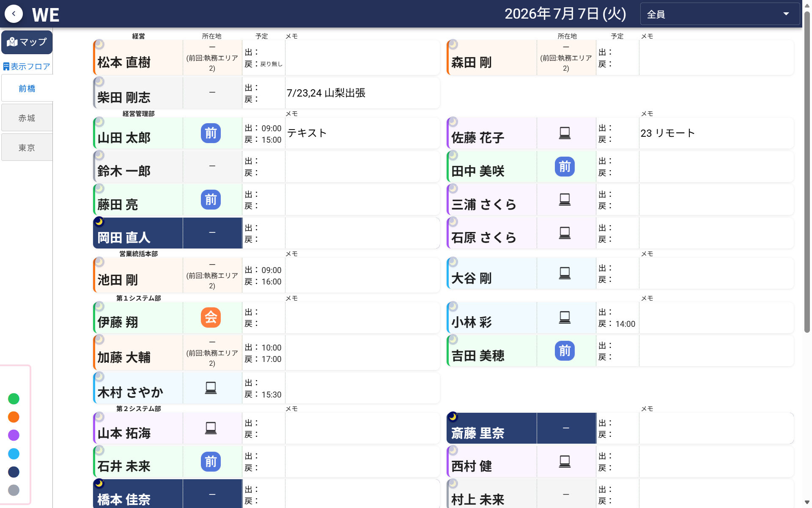Click 山田 太郎's 前 location badge
Screen dimensions: 812x508
click(211, 133)
